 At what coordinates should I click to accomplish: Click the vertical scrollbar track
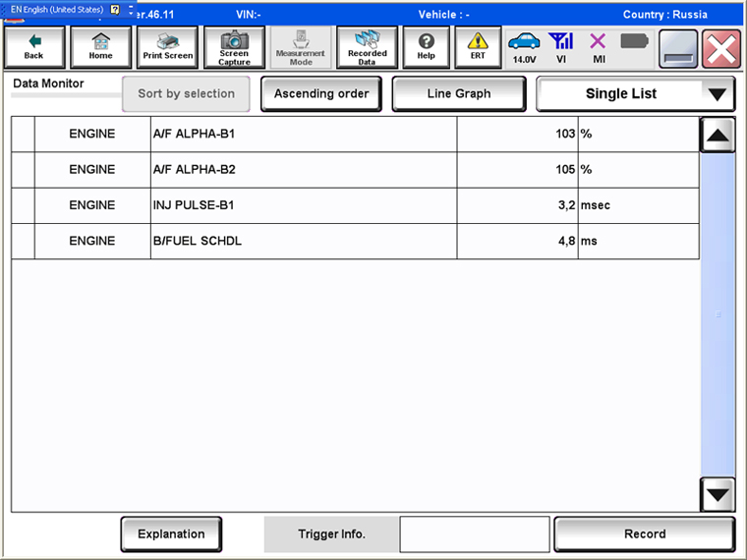[718, 314]
